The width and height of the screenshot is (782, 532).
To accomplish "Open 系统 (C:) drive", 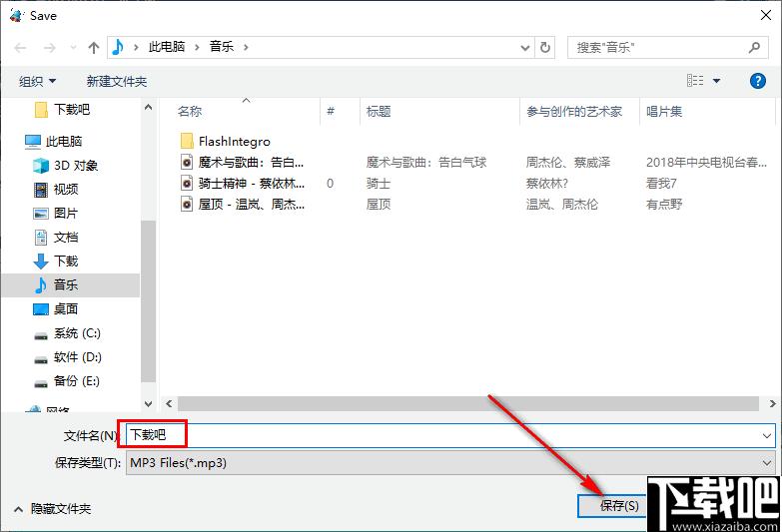I will [77, 332].
